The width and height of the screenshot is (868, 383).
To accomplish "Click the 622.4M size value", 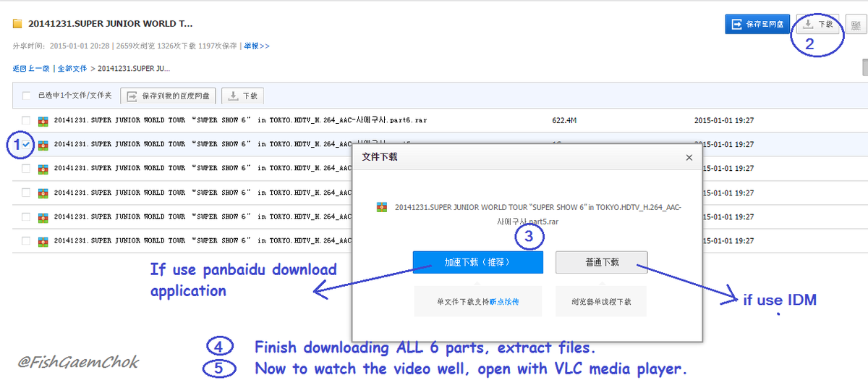I will tap(564, 120).
